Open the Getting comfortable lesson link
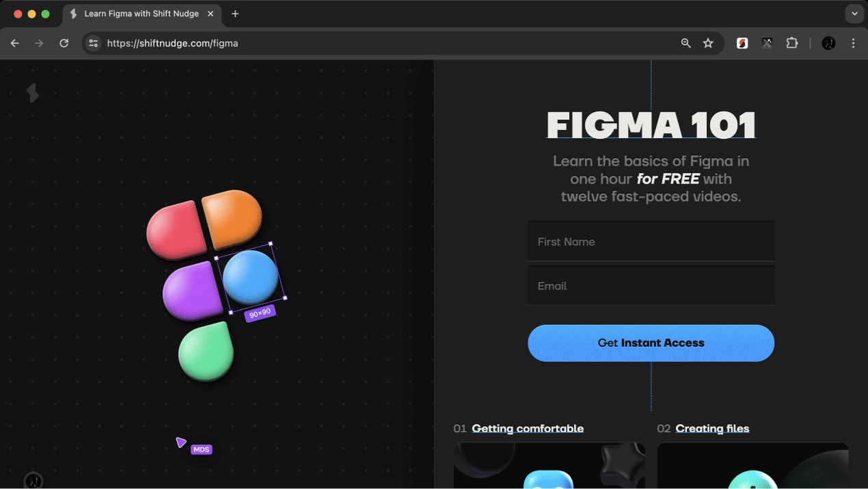The image size is (868, 489). (528, 428)
